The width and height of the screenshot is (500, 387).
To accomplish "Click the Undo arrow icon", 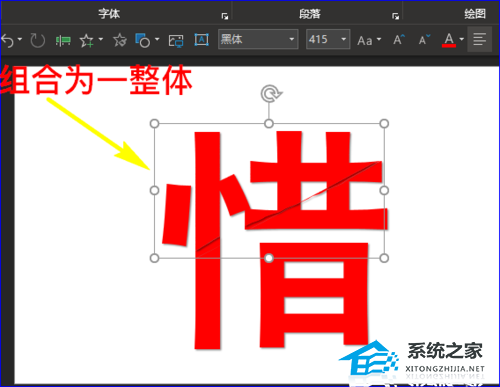I will pyautogui.click(x=7, y=41).
